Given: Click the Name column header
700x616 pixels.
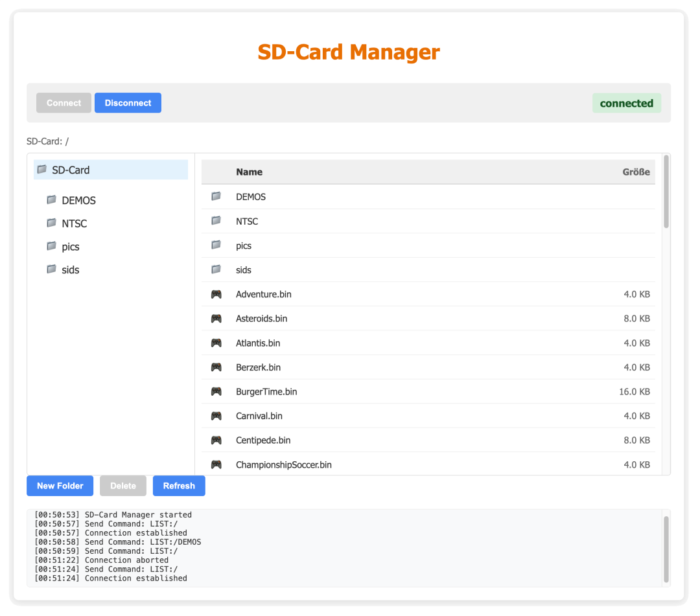Looking at the screenshot, I should [249, 172].
